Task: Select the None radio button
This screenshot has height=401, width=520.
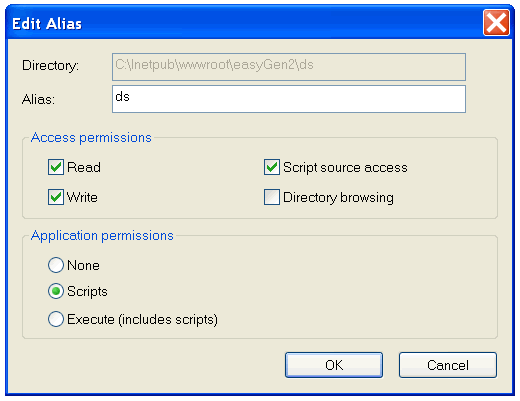Action: point(56,265)
